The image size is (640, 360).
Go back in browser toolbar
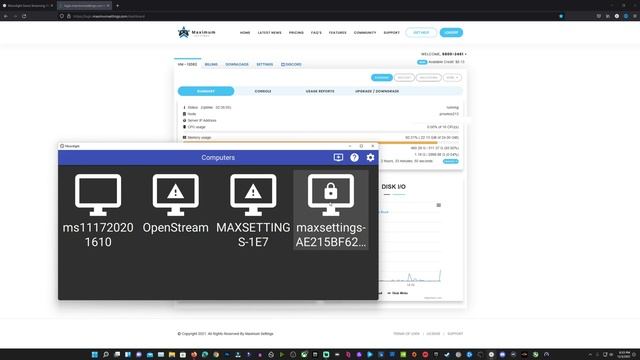click(6, 16)
